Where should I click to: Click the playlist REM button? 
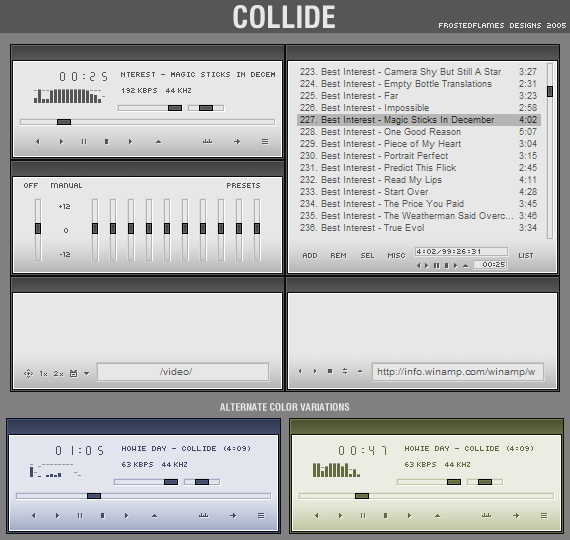click(x=338, y=256)
